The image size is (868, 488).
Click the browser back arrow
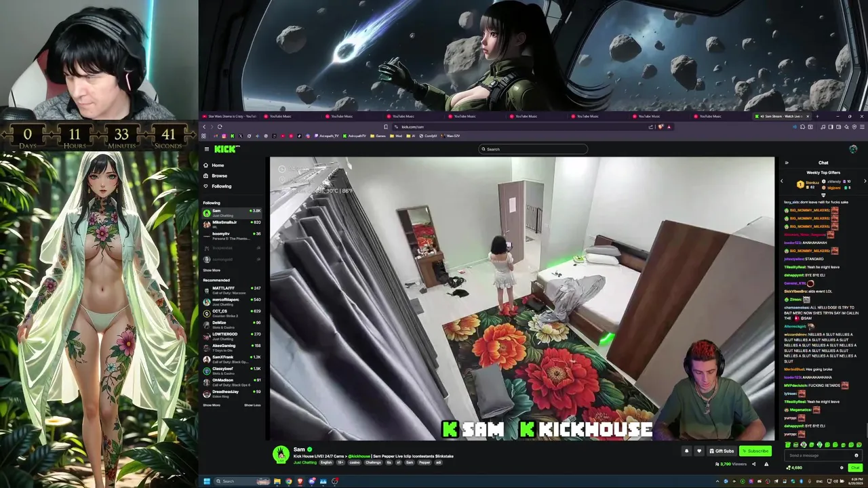[x=204, y=127]
